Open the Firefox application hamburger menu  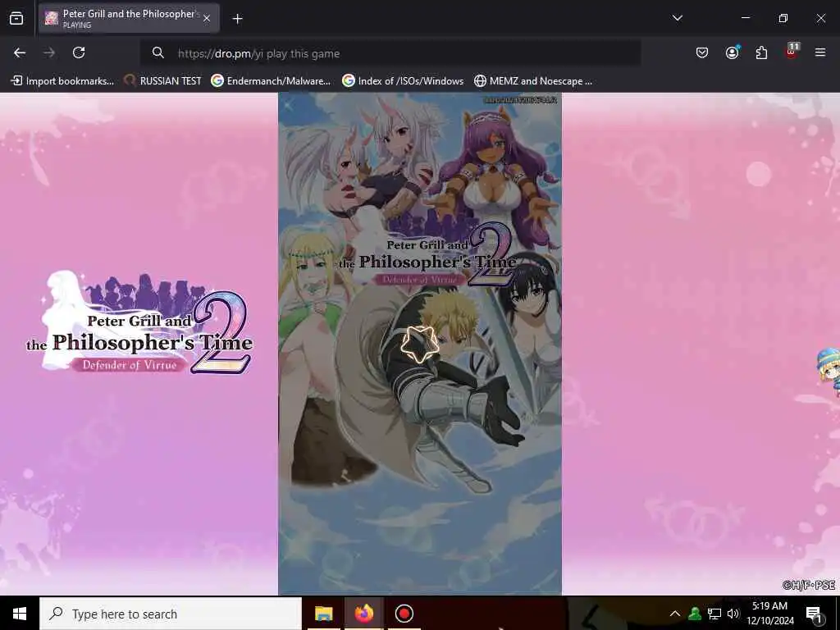tap(819, 52)
